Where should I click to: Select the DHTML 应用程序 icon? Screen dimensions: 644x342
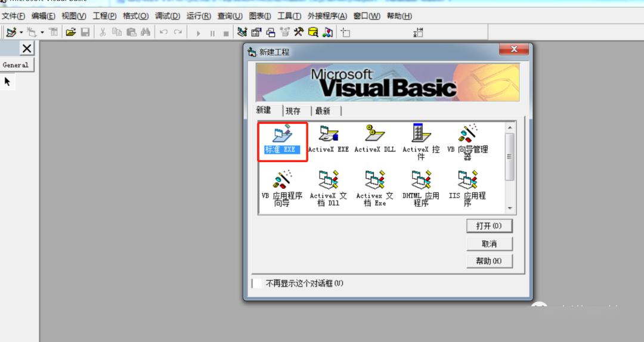421,188
